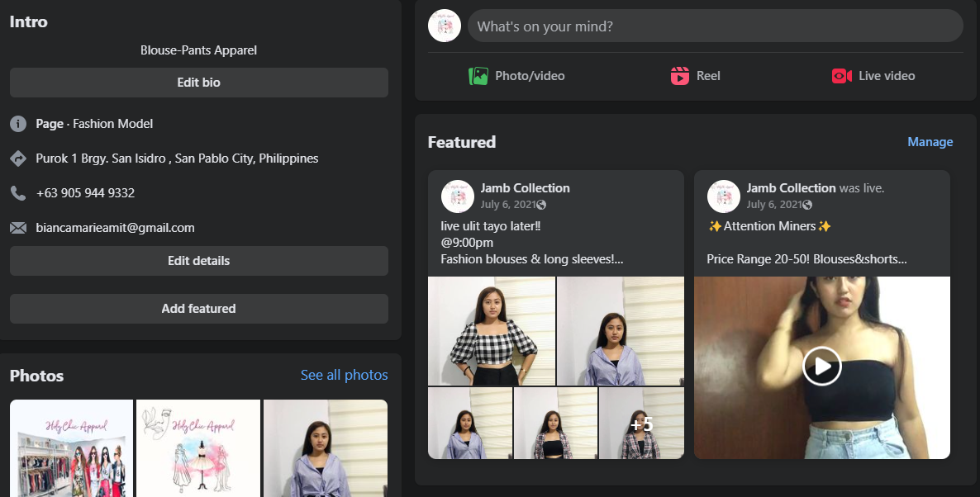Click the Photos section heading
Viewport: 980px width, 497px height.
coord(37,376)
